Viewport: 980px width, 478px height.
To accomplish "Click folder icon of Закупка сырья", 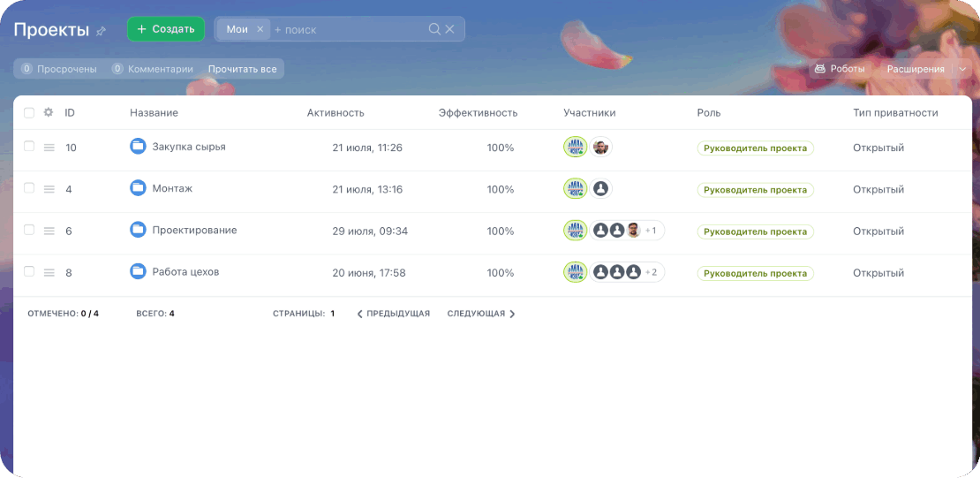I will (x=138, y=147).
